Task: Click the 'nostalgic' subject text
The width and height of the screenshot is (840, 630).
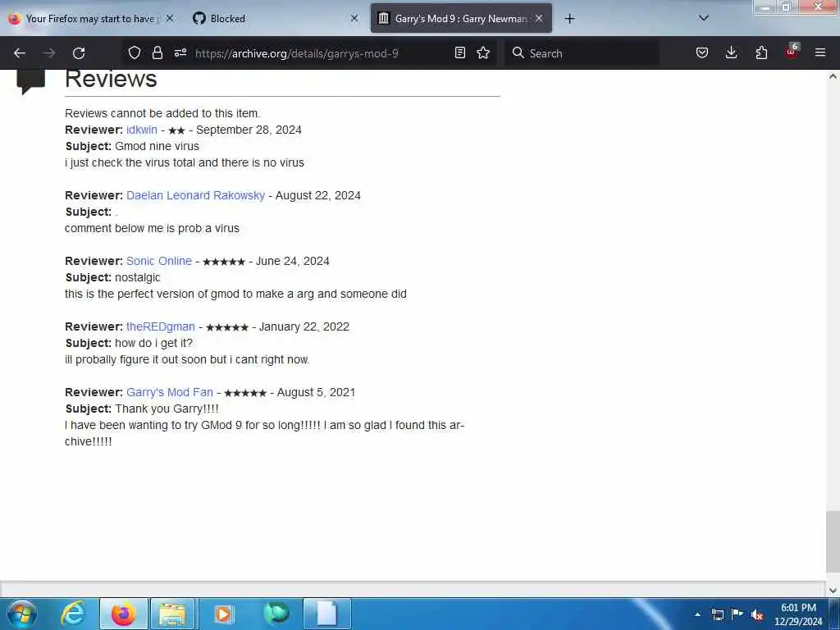Action: 138,277
